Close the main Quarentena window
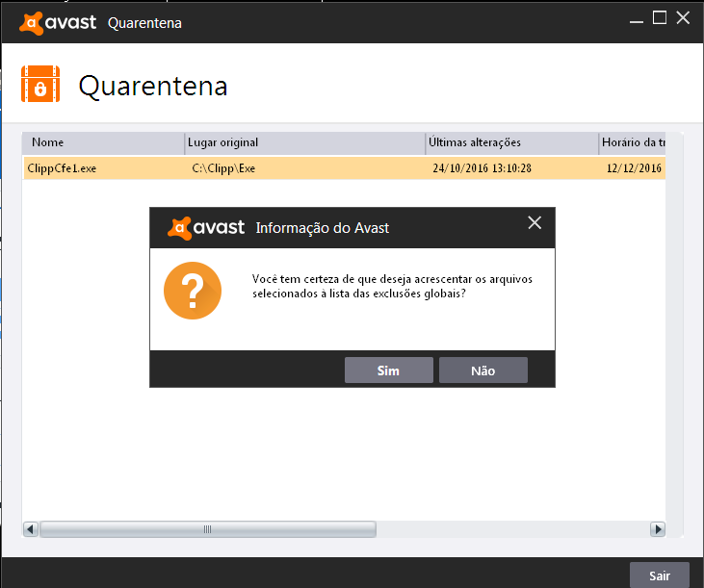The image size is (704, 588). point(684,17)
